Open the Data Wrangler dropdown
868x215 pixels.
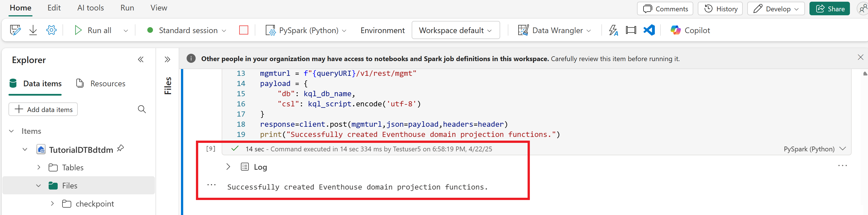click(x=589, y=31)
